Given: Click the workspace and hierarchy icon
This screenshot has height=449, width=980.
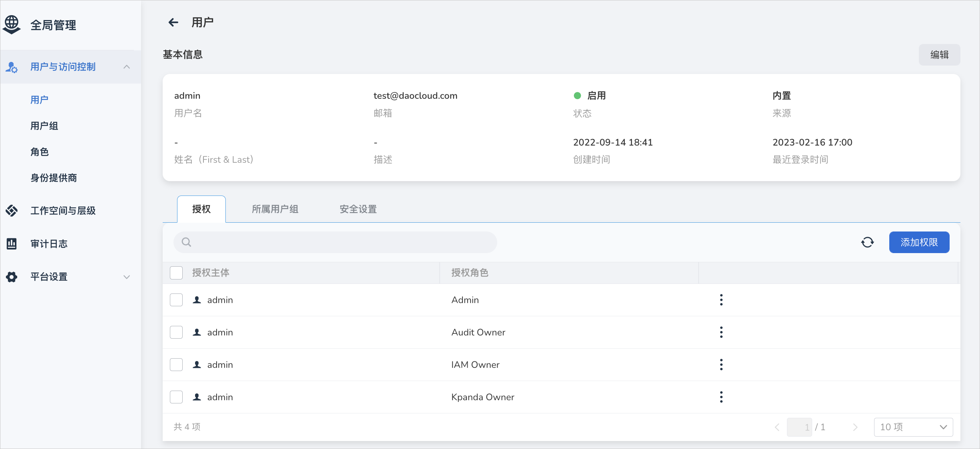Looking at the screenshot, I should pos(12,211).
